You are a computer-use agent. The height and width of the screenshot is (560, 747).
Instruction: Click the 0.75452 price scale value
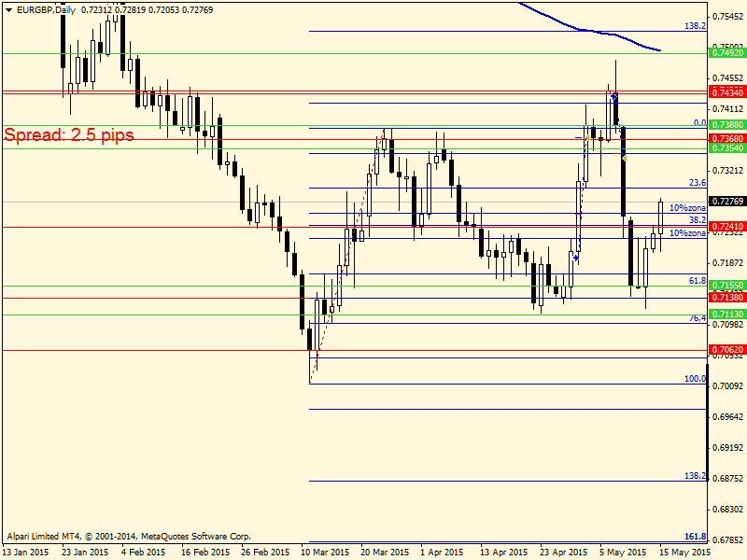tap(727, 17)
